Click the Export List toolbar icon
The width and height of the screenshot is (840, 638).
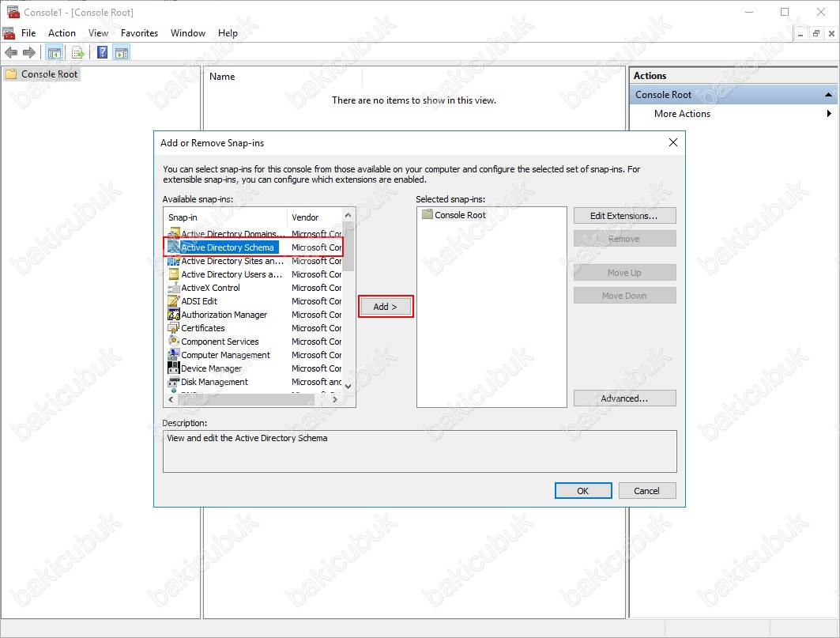tap(77, 52)
